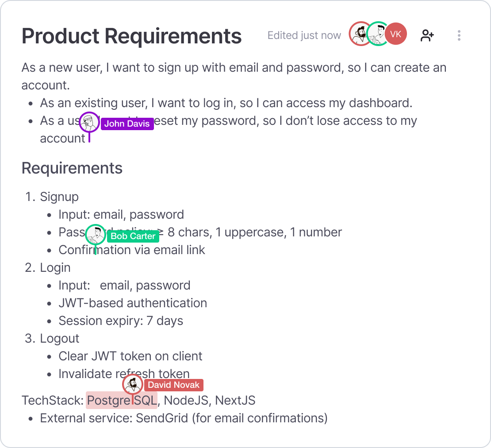Click David Novak's red cursor avatar

pyautogui.click(x=132, y=384)
